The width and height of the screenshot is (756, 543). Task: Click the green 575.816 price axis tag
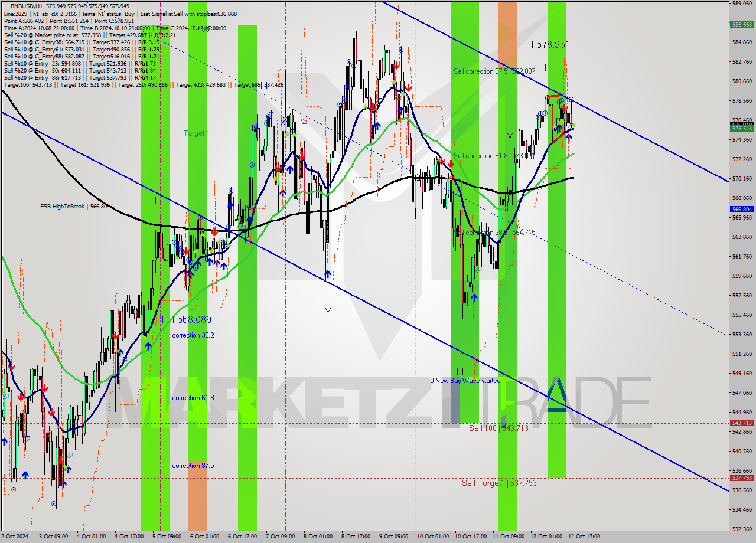pyautogui.click(x=742, y=128)
